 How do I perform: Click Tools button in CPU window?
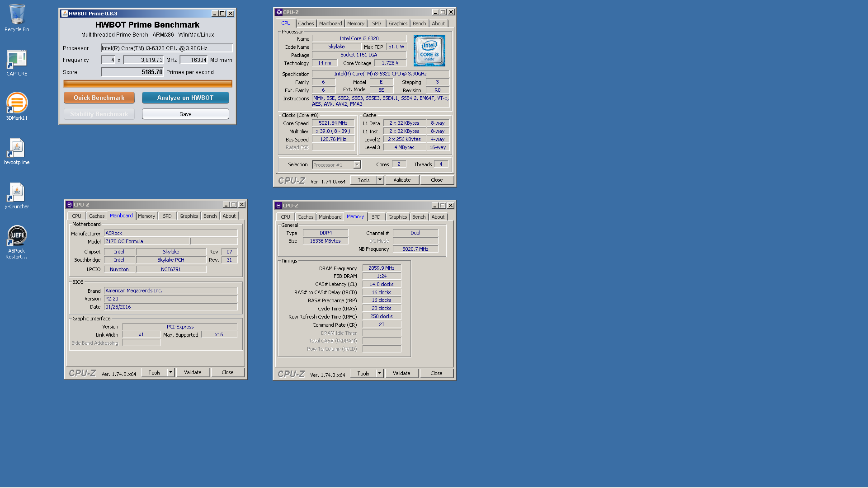tap(363, 180)
